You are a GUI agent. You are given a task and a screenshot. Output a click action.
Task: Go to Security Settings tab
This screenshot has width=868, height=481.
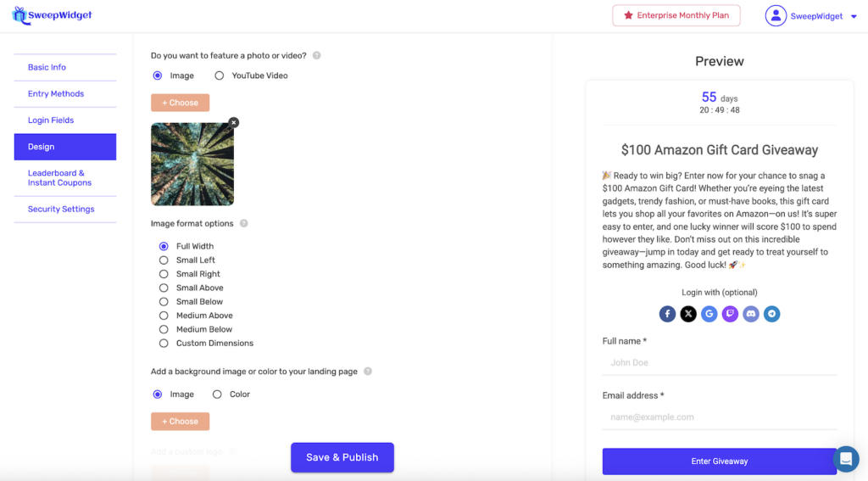[61, 210]
